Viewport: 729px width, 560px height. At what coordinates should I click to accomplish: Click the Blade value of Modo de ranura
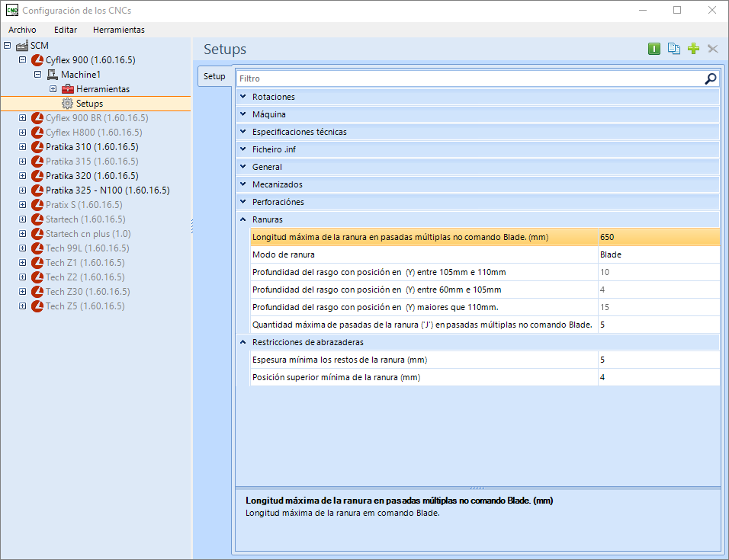659,254
